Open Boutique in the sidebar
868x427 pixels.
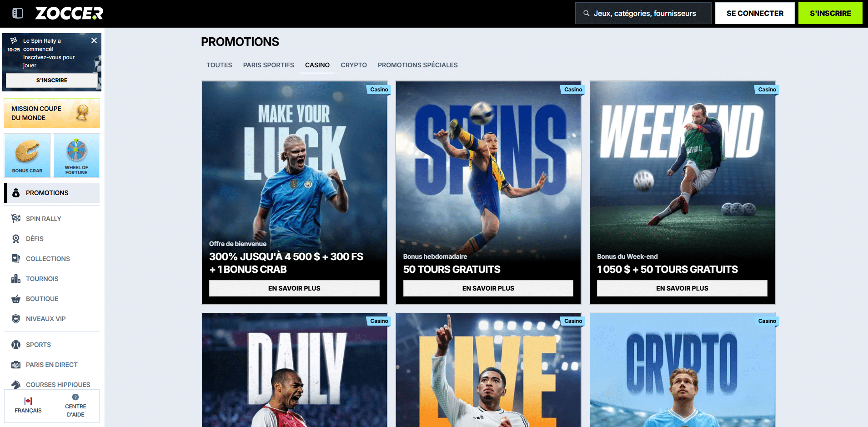[x=42, y=299]
